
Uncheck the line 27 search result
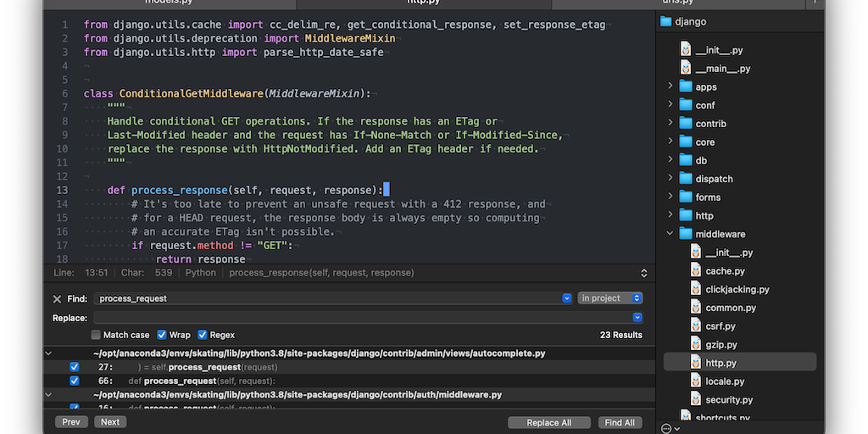74,367
